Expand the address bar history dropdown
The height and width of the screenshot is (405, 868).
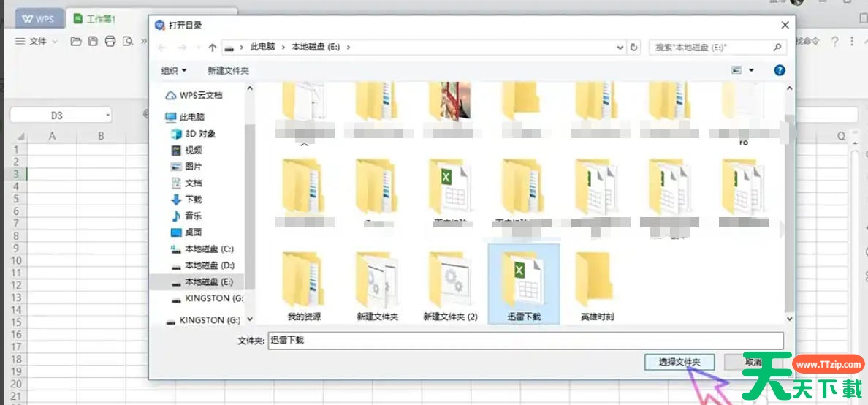620,47
